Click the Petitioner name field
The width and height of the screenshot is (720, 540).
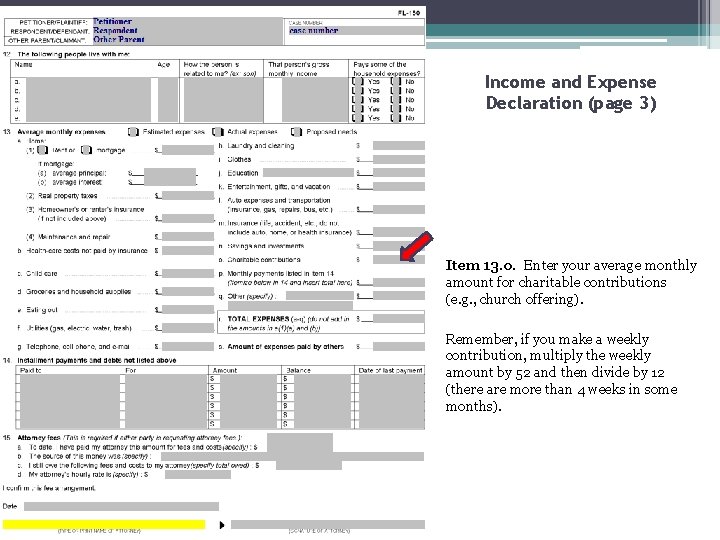click(187, 22)
